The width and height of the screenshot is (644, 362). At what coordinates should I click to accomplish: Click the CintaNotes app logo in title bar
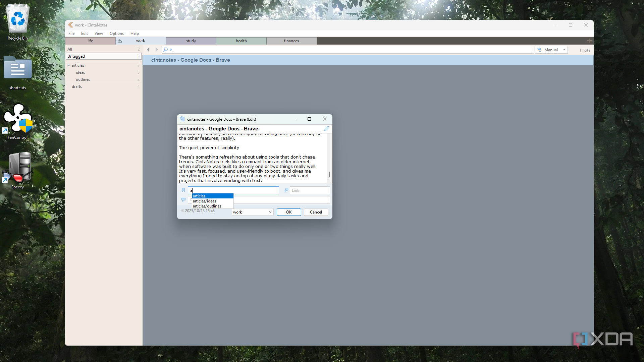coord(70,25)
